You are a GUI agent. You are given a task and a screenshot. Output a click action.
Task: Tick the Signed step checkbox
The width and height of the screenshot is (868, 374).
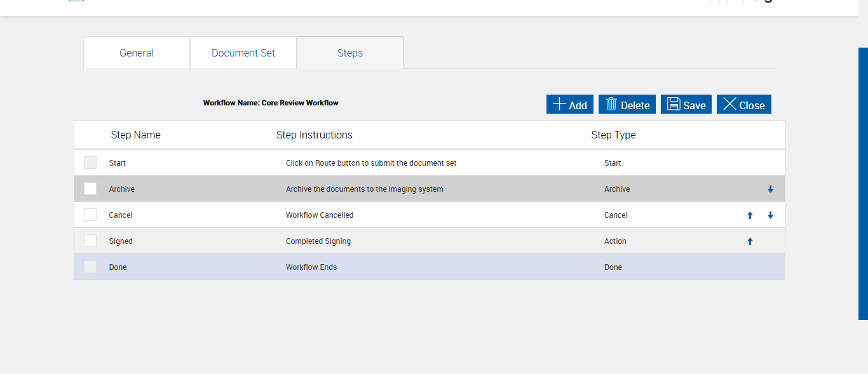click(x=90, y=241)
